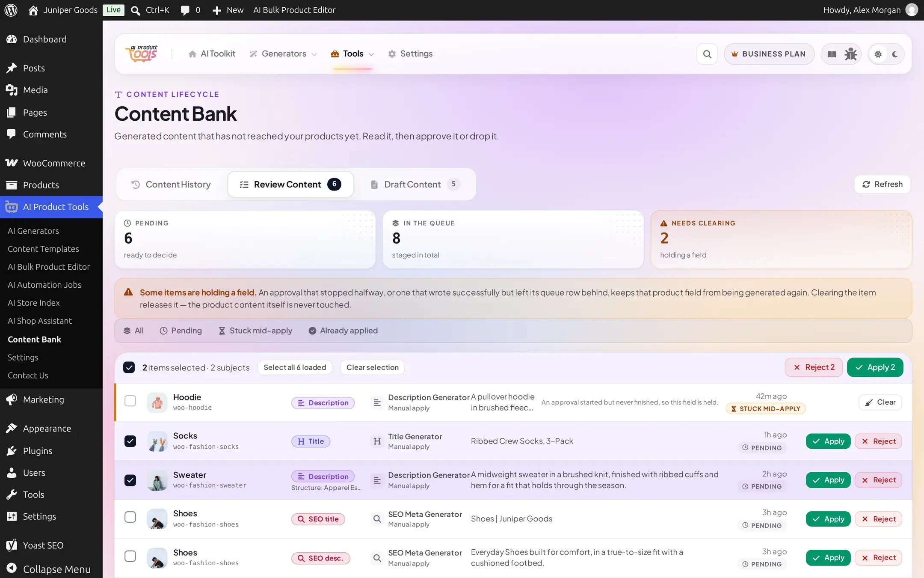Click Reject 2 bulk button
This screenshot has width=924, height=578.
point(814,367)
